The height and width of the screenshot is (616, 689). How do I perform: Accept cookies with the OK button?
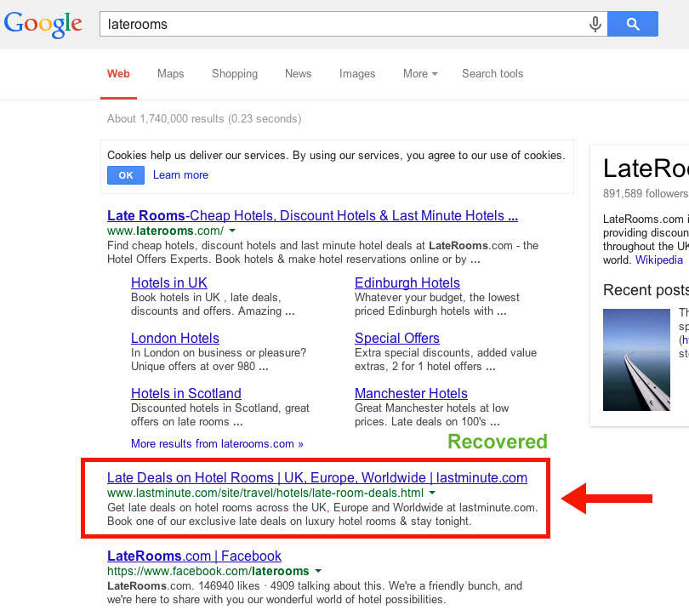pos(126,175)
